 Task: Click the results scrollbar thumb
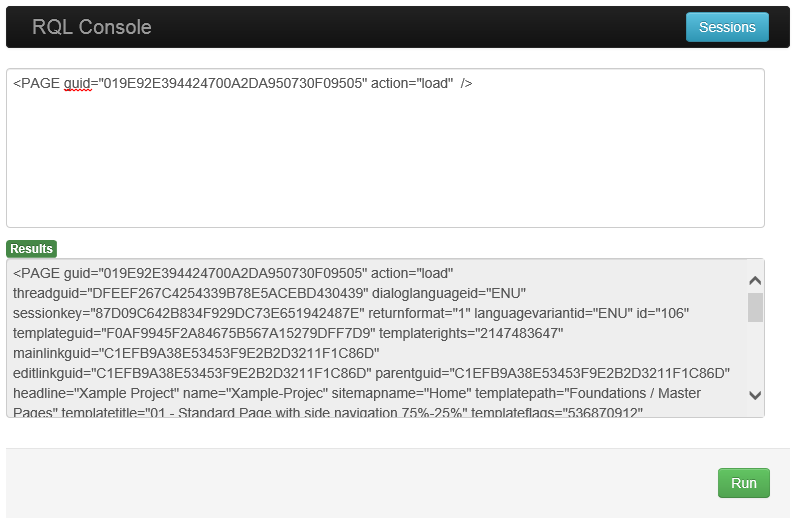[x=755, y=307]
